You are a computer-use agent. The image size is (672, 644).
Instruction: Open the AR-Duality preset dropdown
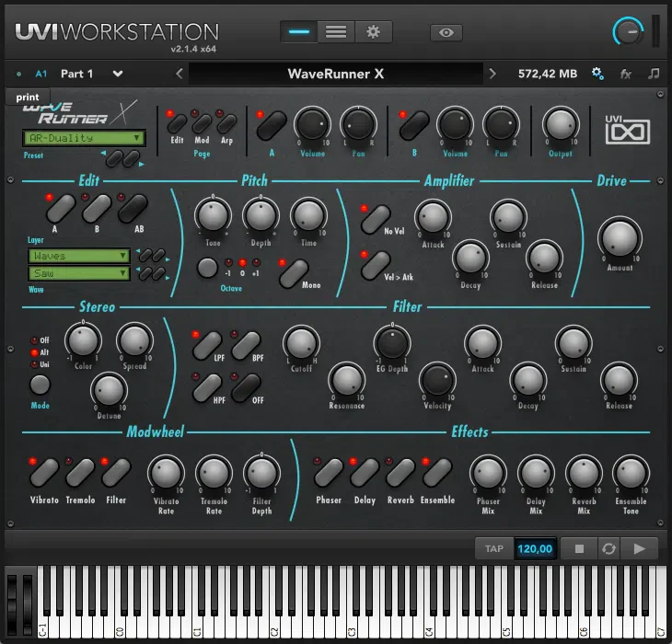[x=84, y=138]
